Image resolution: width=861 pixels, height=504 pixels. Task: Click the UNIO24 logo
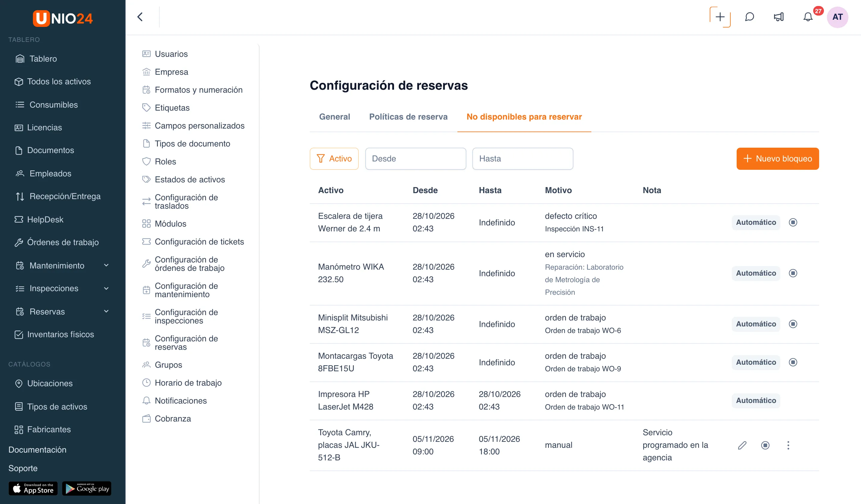63,18
